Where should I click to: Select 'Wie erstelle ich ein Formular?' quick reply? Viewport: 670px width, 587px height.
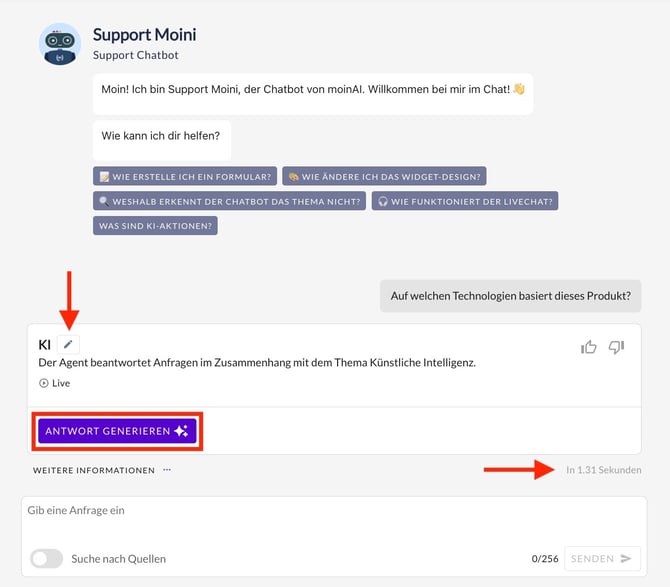pos(184,176)
